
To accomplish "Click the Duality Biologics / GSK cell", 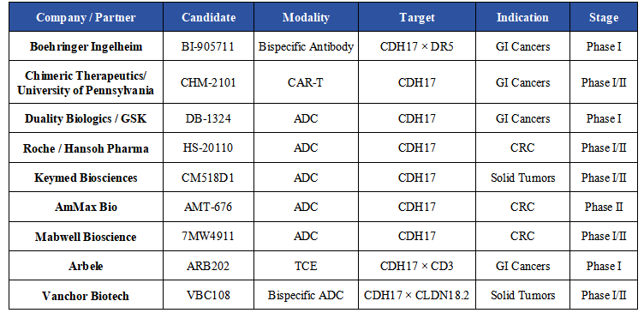I will pos(86,118).
